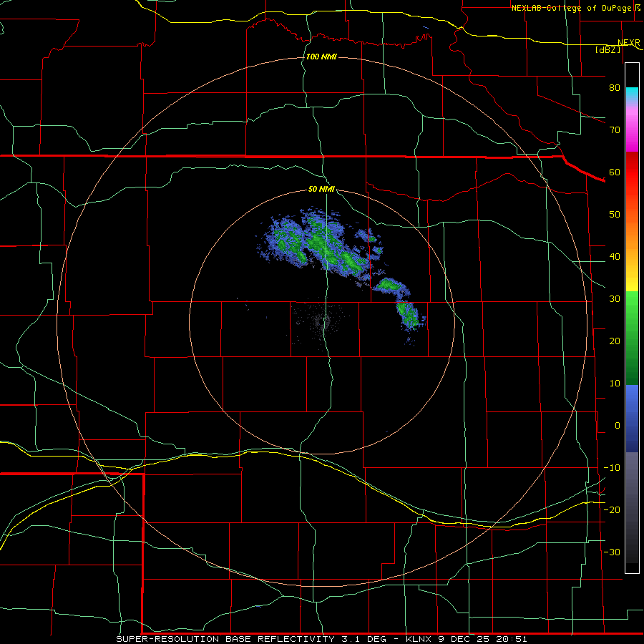Screen dimensions: 644x644
Task: Click the -10 dBZ value on the scale
Action: coord(612,468)
